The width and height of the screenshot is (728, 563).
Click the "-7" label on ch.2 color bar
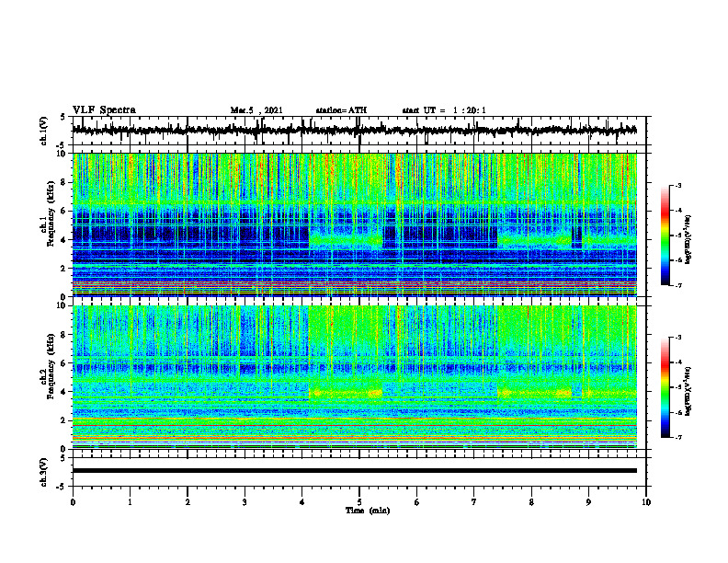pyautogui.click(x=678, y=437)
